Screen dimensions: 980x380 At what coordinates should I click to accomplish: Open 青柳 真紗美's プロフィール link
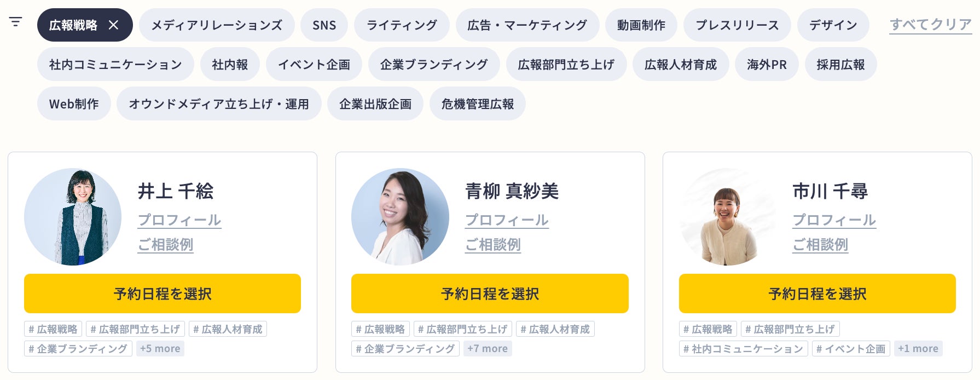(x=507, y=220)
